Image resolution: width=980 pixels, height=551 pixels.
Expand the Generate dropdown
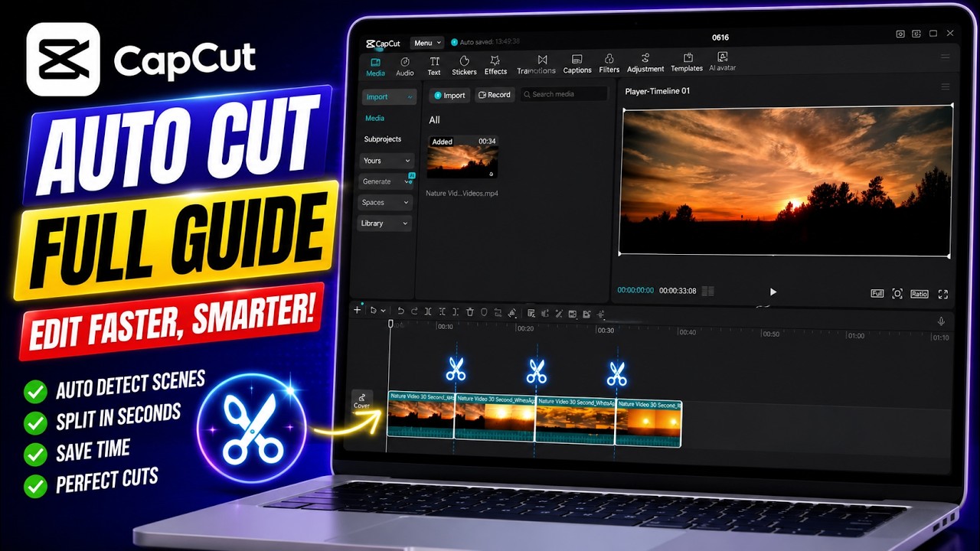(x=387, y=181)
